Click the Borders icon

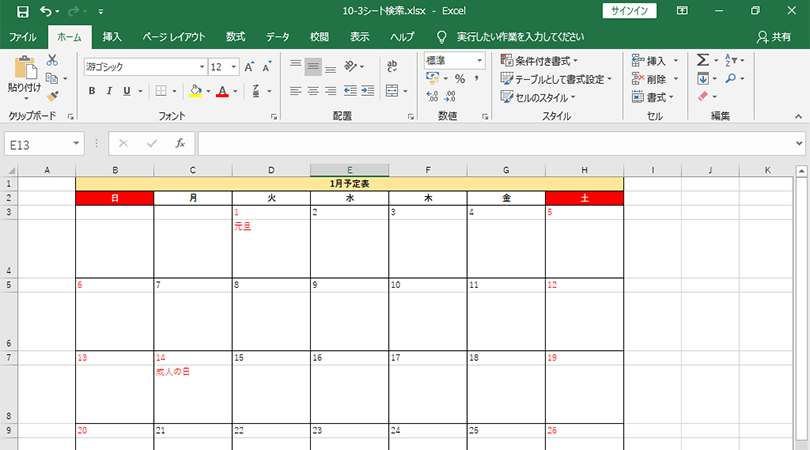pos(160,91)
